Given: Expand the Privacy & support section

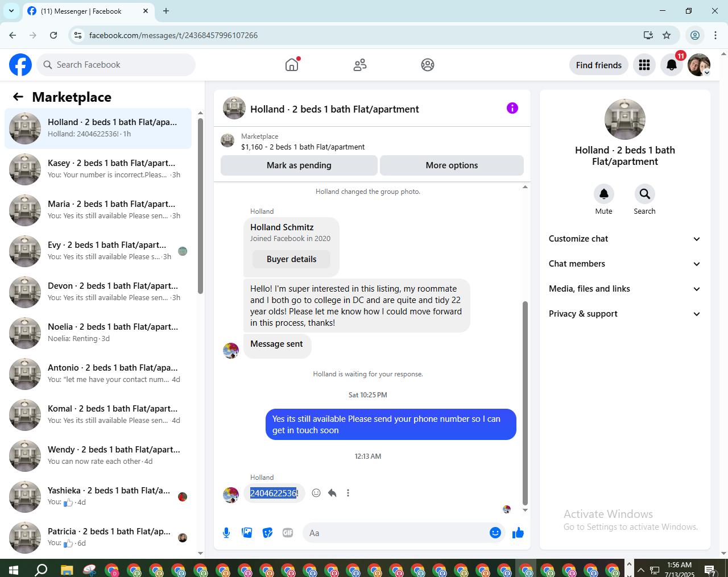Looking at the screenshot, I should 625,314.
